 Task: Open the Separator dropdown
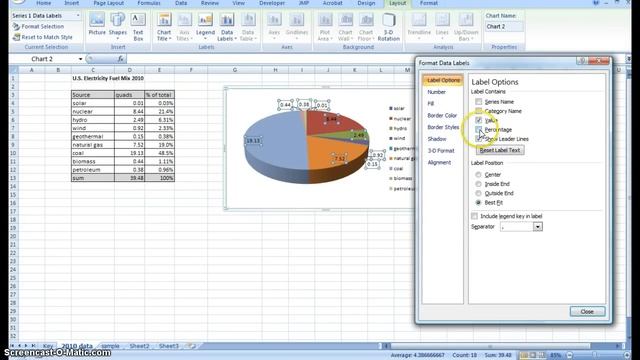[x=538, y=227]
